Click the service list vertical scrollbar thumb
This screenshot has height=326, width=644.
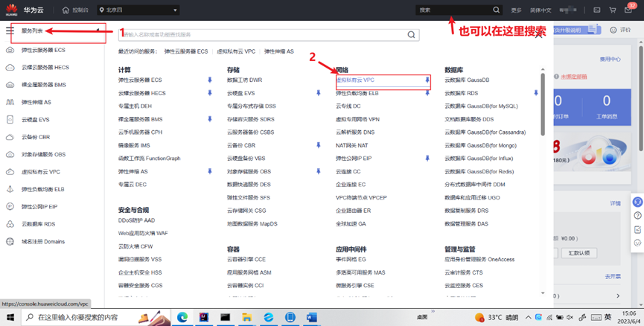(x=543, y=104)
